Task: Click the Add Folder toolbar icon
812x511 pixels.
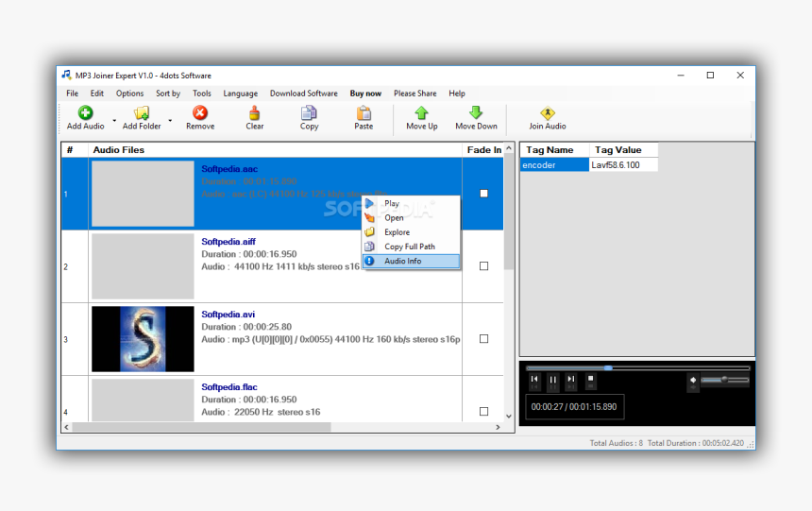Action: [x=142, y=112]
